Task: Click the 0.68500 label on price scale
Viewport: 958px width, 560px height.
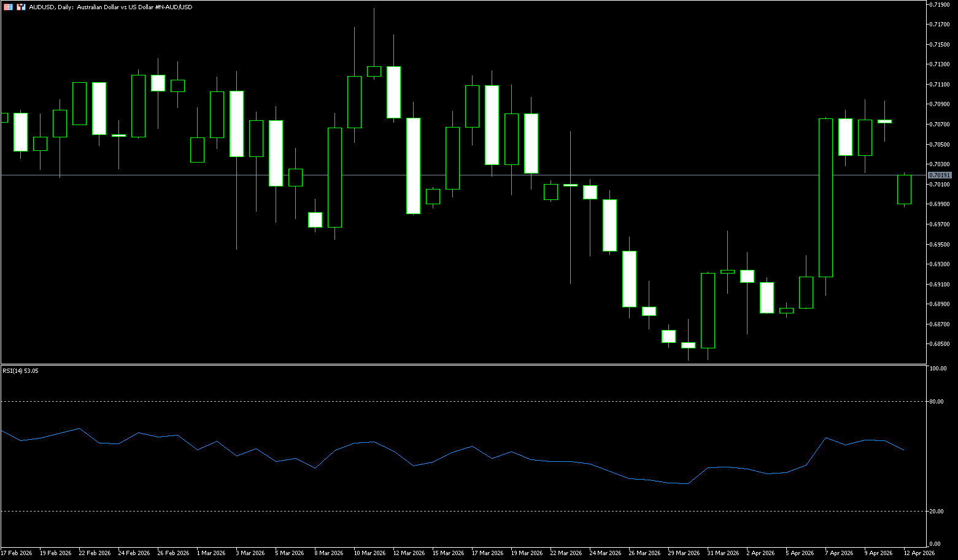Action: [x=940, y=344]
